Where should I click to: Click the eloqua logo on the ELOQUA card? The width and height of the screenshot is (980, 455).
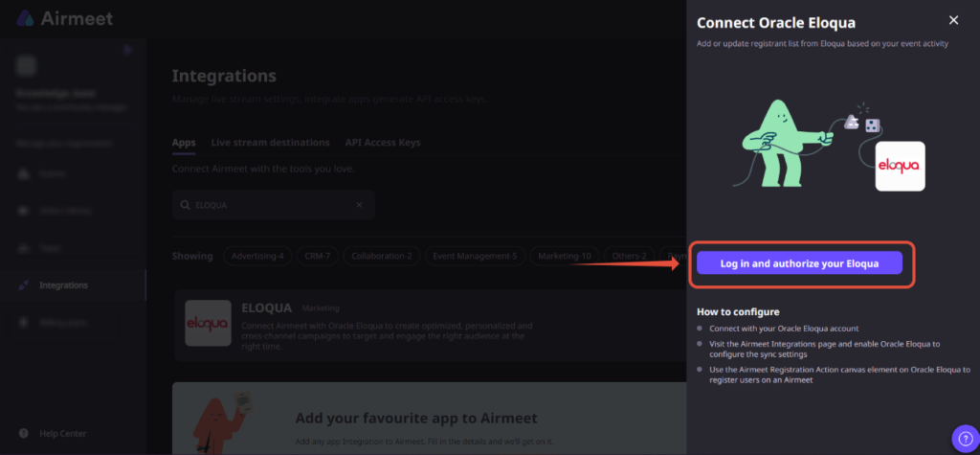[208, 323]
